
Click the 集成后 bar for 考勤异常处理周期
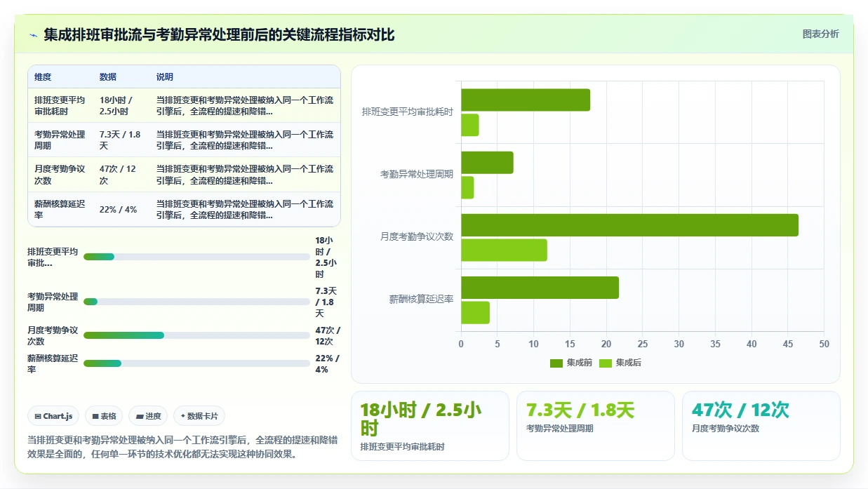click(467, 187)
